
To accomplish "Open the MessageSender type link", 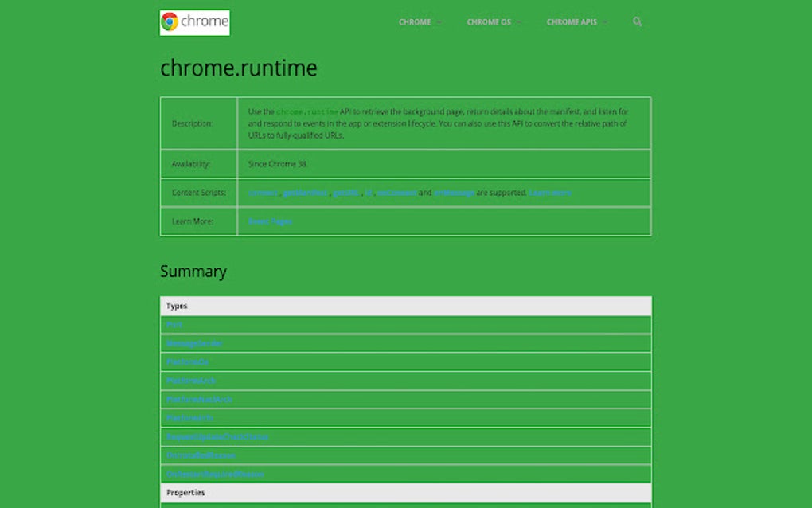I will 195,342.
